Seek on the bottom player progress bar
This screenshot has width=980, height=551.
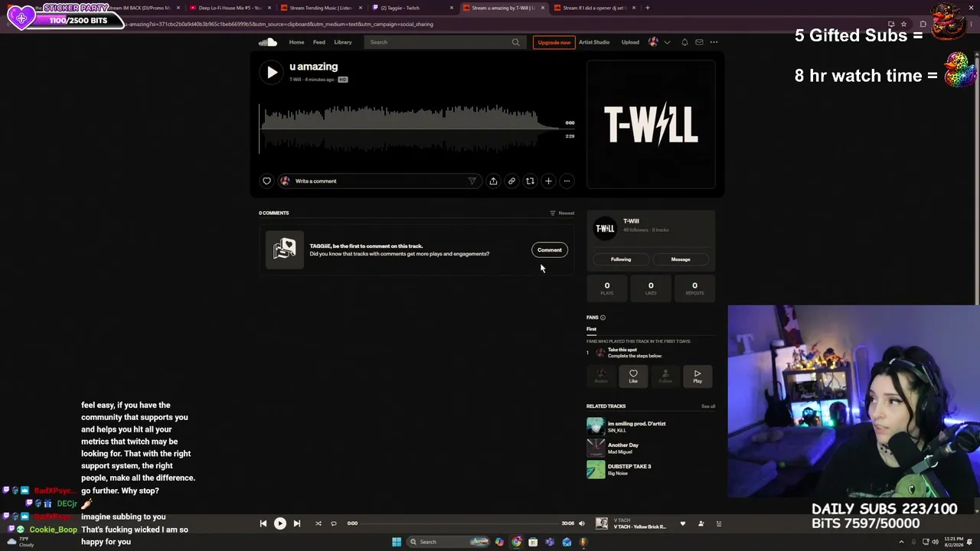(460, 523)
